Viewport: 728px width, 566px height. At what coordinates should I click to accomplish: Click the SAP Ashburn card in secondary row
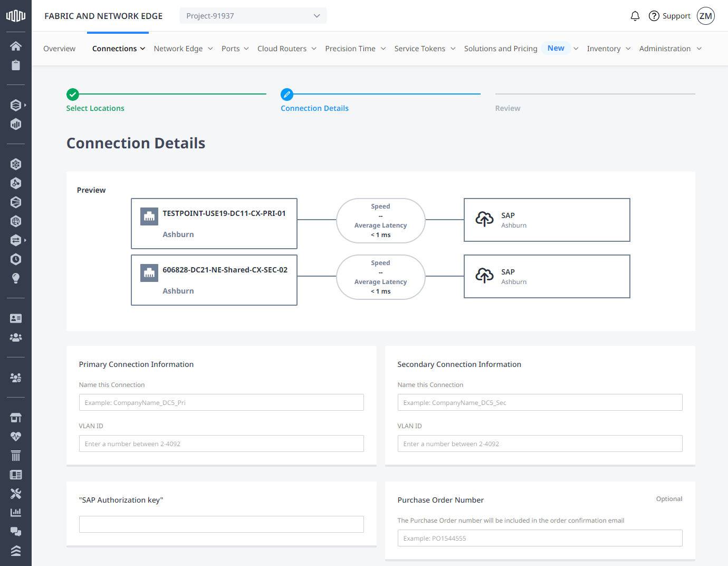[x=547, y=276]
